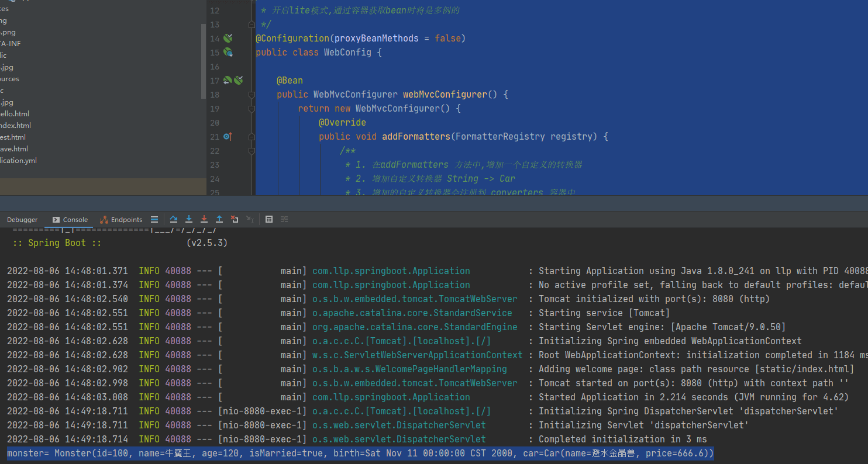This screenshot has width=868, height=464.
Task: Click the '(v2.5.3)' version text in console
Action: [x=207, y=243]
